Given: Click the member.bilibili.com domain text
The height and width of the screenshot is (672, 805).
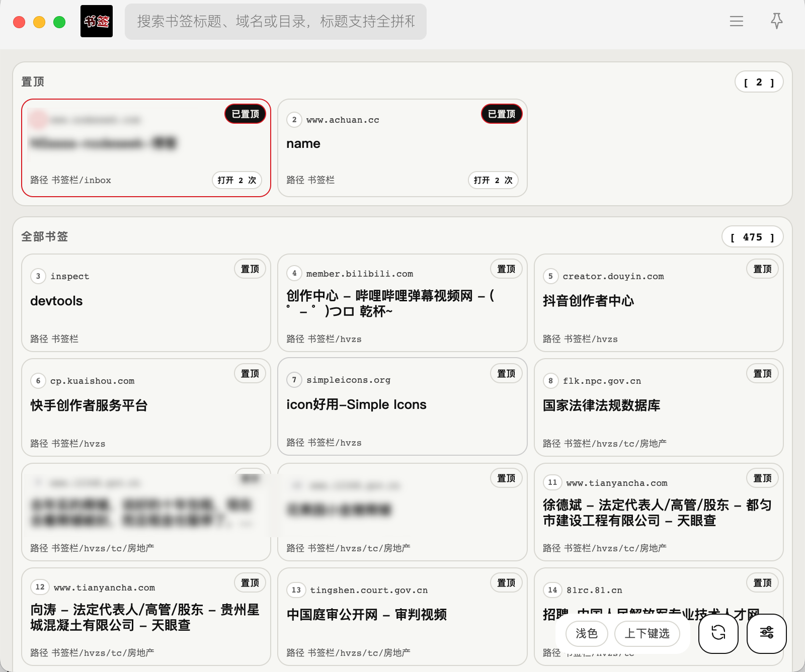Looking at the screenshot, I should [360, 274].
